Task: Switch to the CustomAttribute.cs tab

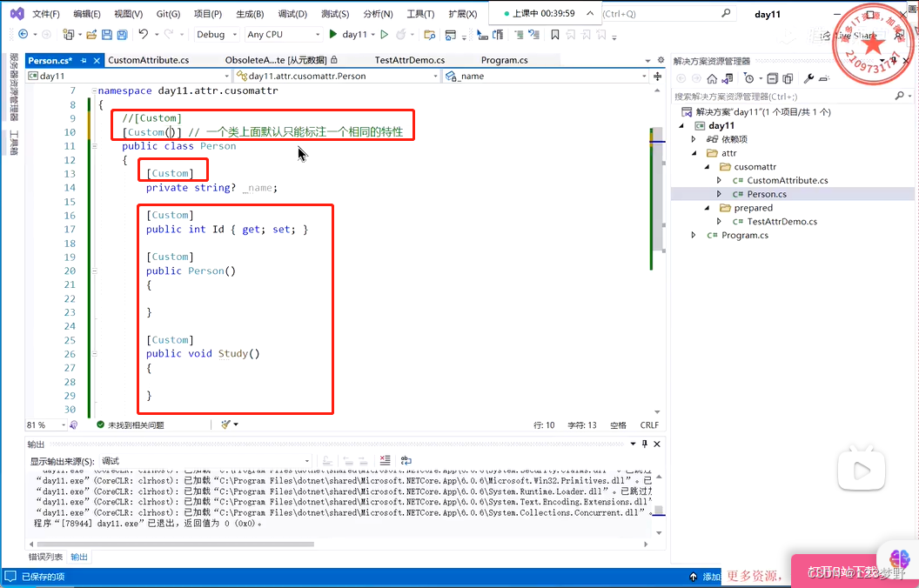Action: pyautogui.click(x=148, y=60)
